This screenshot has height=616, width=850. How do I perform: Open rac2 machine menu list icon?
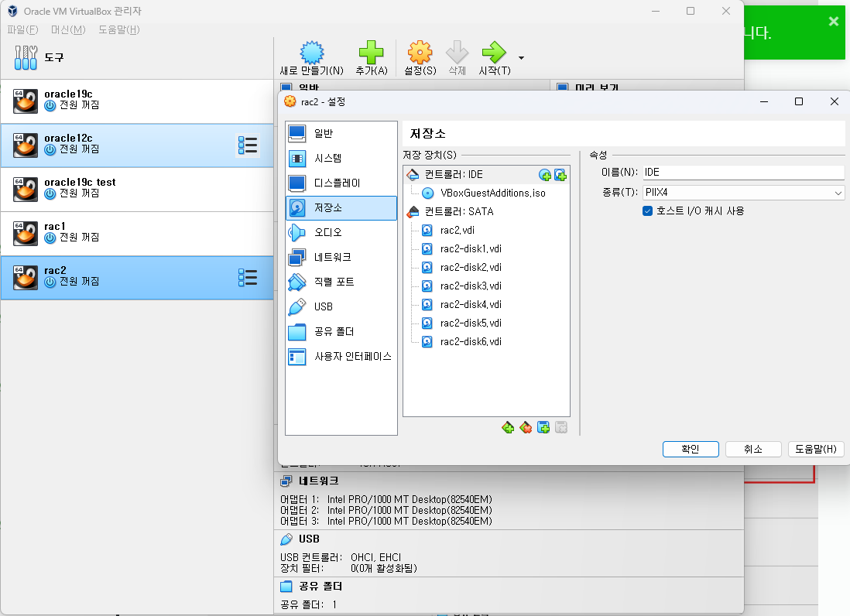point(248,277)
